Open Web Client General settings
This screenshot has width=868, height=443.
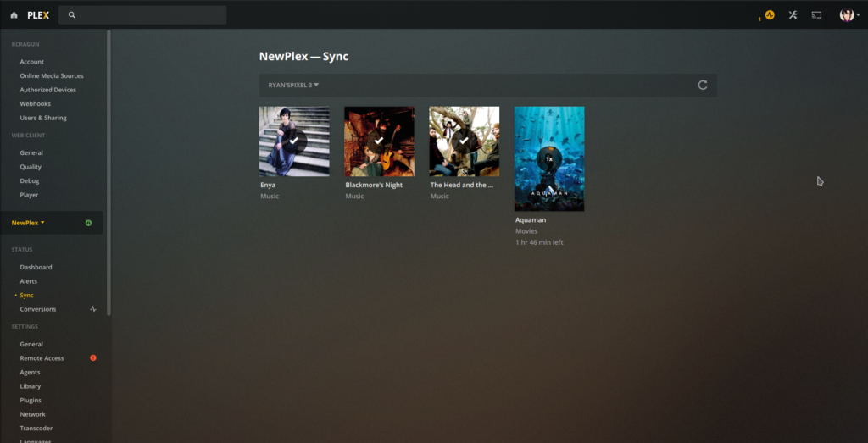pyautogui.click(x=31, y=152)
